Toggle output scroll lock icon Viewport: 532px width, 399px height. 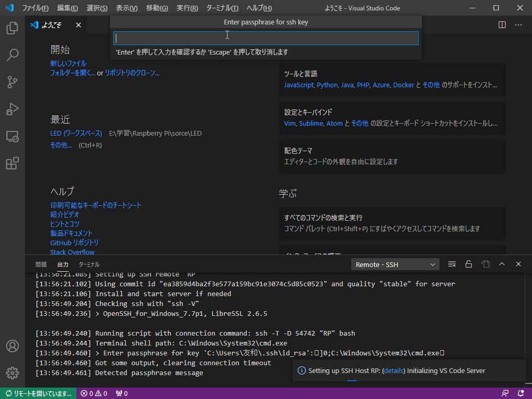coord(469,264)
